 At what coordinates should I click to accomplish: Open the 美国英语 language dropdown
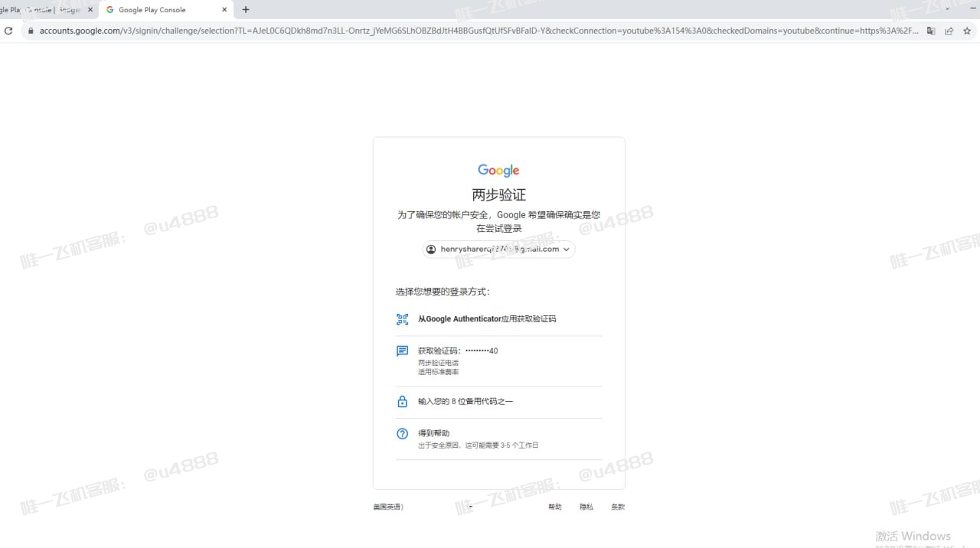tap(388, 506)
